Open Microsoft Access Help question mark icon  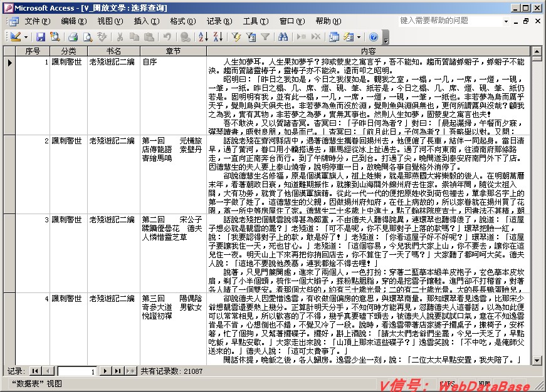pos(373,36)
